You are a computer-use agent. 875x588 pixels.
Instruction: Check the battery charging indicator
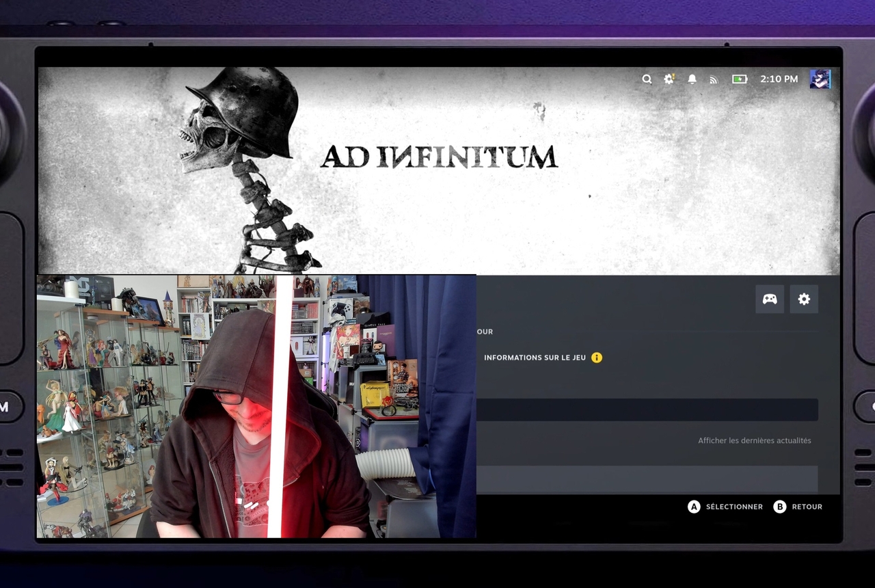(740, 79)
